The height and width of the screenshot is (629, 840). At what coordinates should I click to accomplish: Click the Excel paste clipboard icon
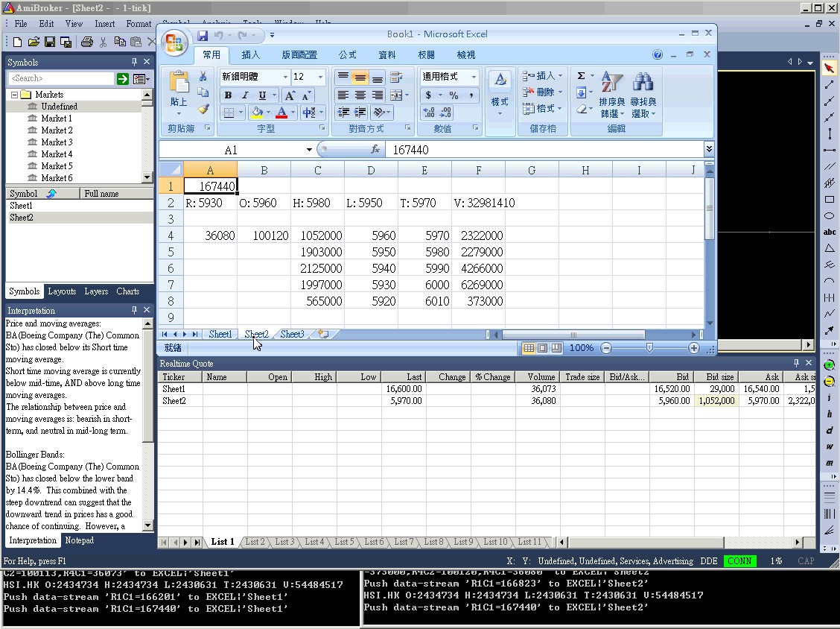click(179, 83)
